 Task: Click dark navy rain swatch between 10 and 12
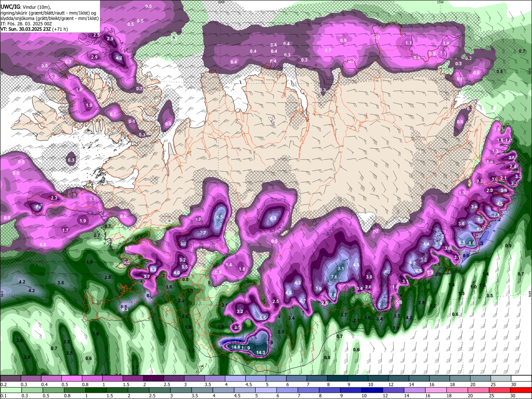[372, 390]
